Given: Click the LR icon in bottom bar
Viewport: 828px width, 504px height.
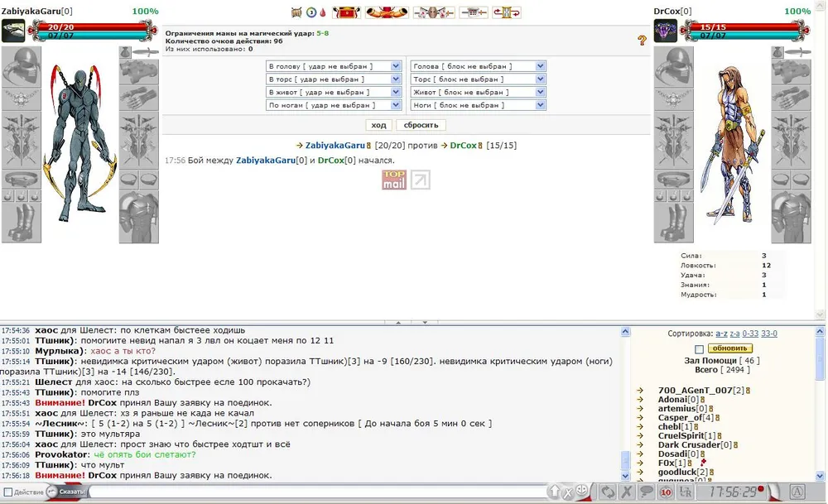Looking at the screenshot, I should [x=686, y=492].
